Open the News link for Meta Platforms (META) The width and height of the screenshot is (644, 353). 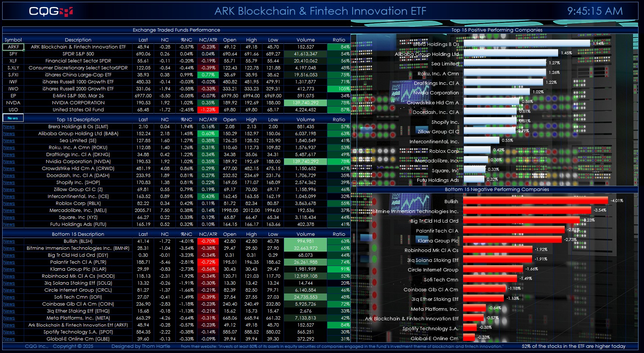coord(9,318)
